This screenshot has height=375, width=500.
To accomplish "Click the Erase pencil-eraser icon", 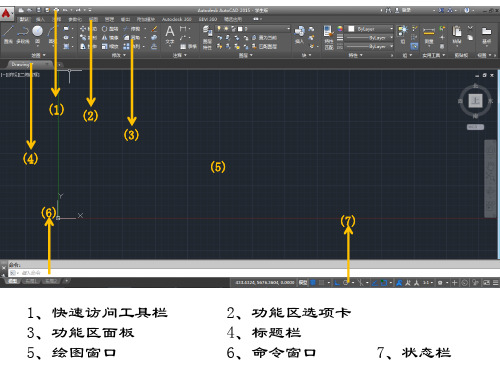I will coord(154,29).
